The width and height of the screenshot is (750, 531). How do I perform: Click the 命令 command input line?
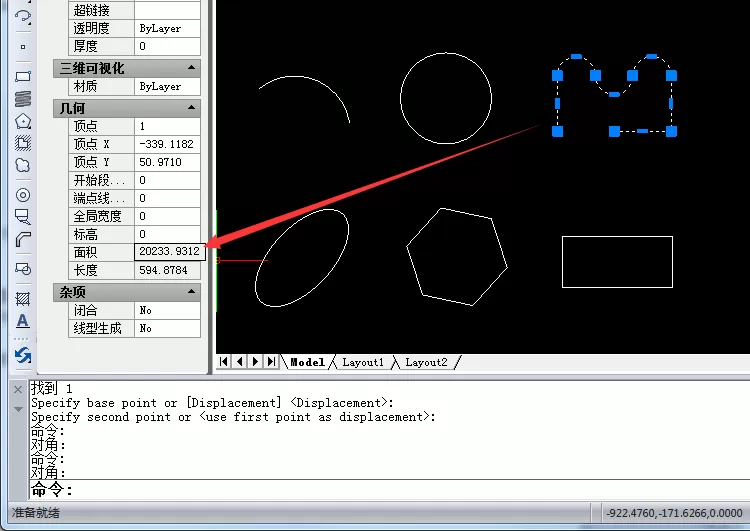[389, 489]
